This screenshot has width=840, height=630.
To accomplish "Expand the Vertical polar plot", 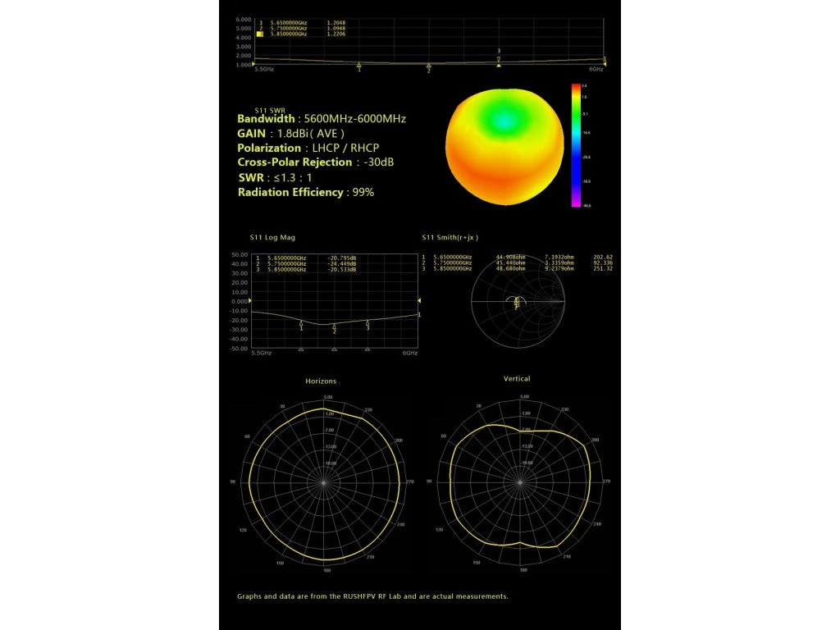I will pyautogui.click(x=518, y=378).
